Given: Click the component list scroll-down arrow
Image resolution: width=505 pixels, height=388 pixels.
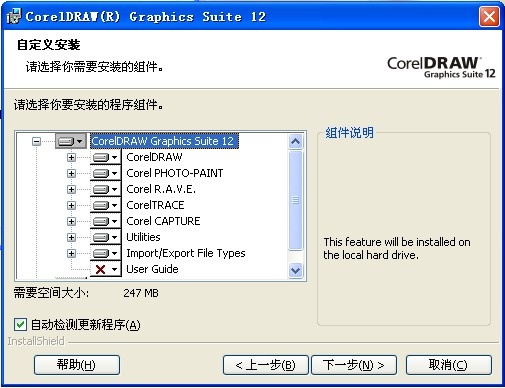Looking at the screenshot, I should point(295,270).
